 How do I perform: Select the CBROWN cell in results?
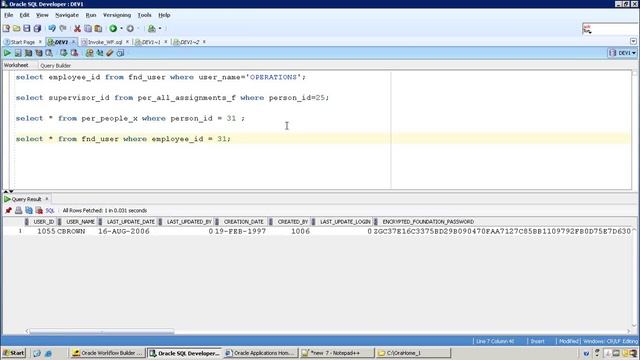(71, 231)
